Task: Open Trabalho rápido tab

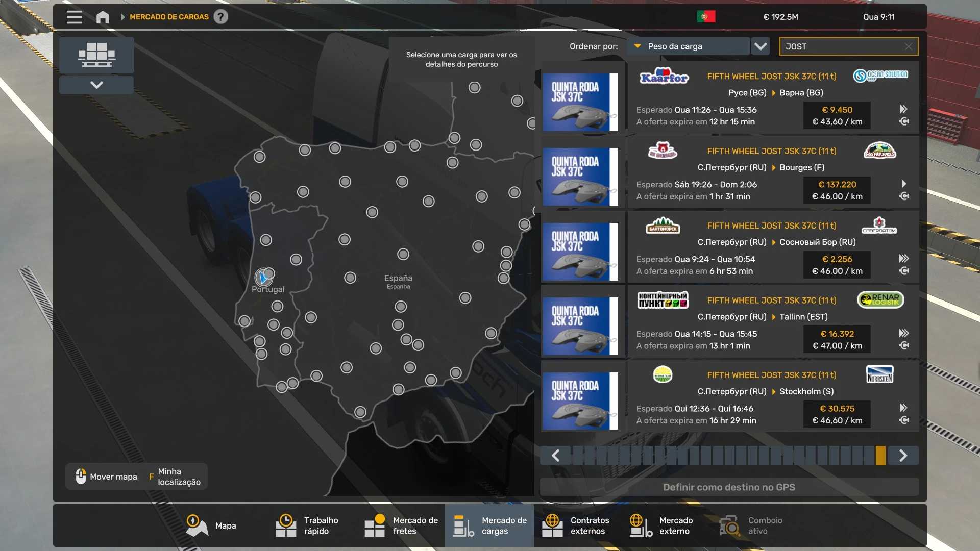Action: [x=307, y=525]
